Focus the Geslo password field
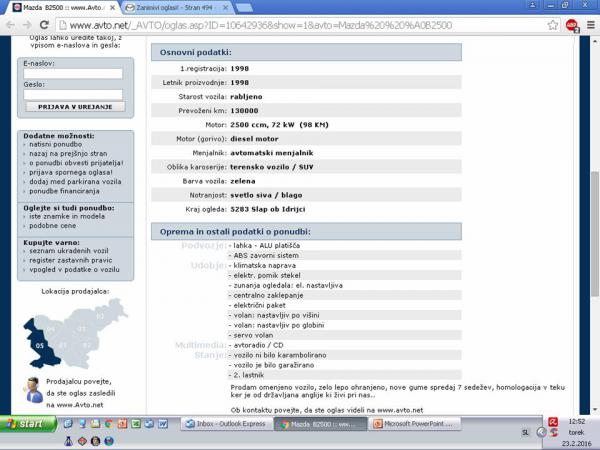 tap(72, 95)
